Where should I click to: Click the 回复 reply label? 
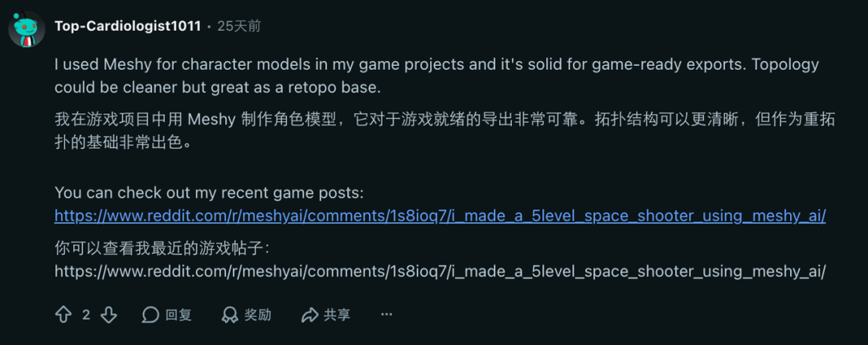pos(178,314)
